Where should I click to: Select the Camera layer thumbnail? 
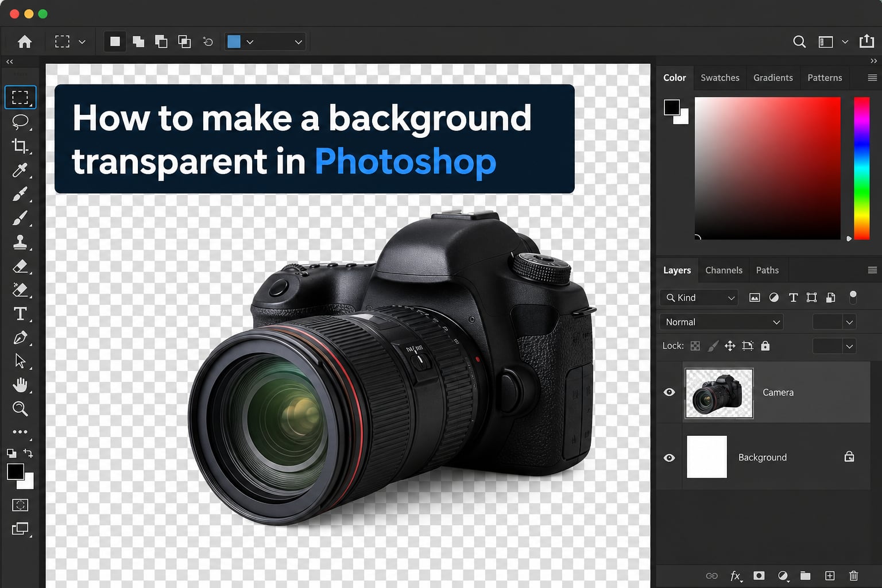click(719, 393)
